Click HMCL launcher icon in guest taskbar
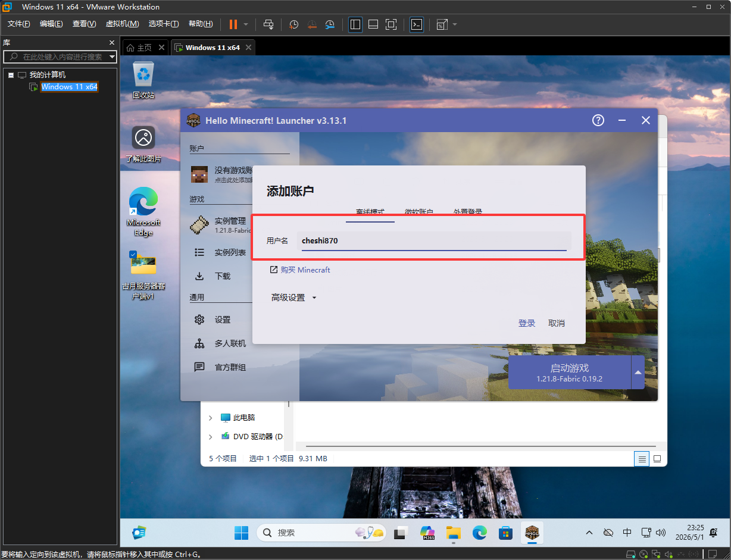731x560 pixels. coord(532,533)
